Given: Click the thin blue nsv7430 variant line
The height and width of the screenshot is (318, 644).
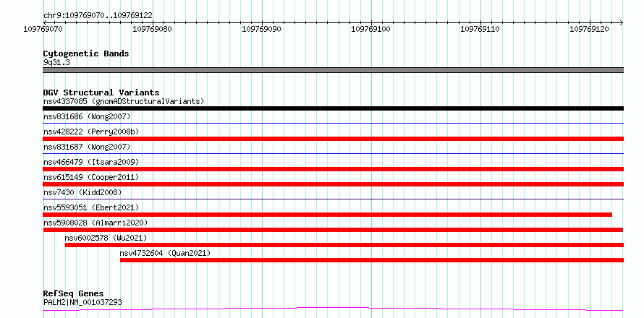Looking at the screenshot, I should click(333, 199).
